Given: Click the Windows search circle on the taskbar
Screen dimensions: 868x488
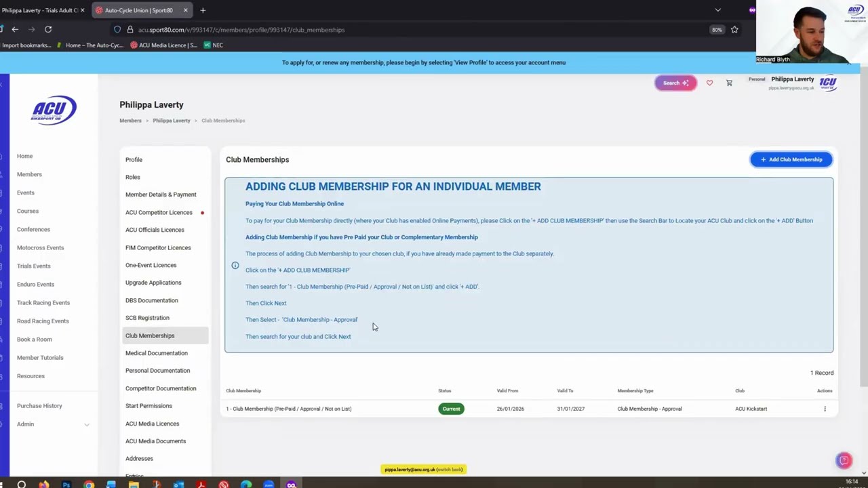Looking at the screenshot, I should [x=22, y=485].
